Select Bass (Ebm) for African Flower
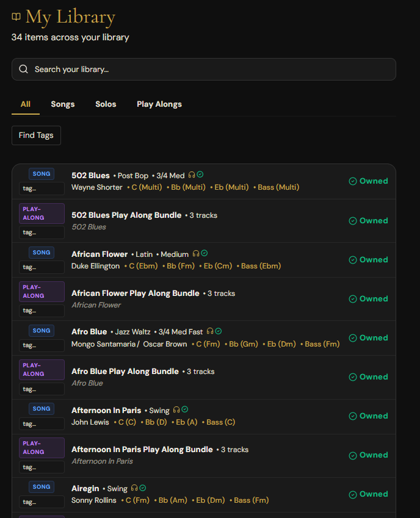The width and height of the screenshot is (420, 518). click(261, 266)
